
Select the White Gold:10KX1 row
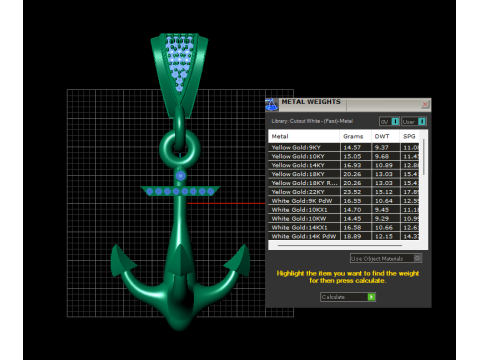click(x=344, y=210)
